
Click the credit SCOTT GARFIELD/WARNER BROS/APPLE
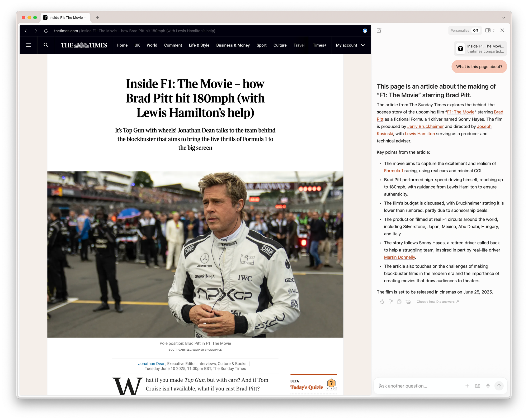pyautogui.click(x=195, y=350)
